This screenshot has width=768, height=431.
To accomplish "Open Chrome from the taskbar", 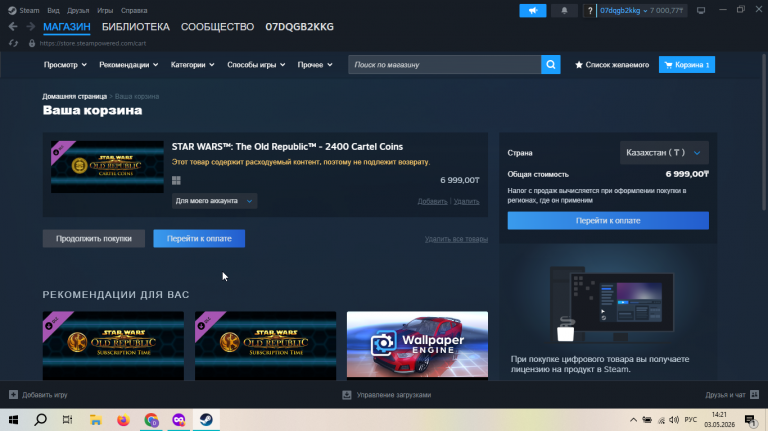I will 151,420.
